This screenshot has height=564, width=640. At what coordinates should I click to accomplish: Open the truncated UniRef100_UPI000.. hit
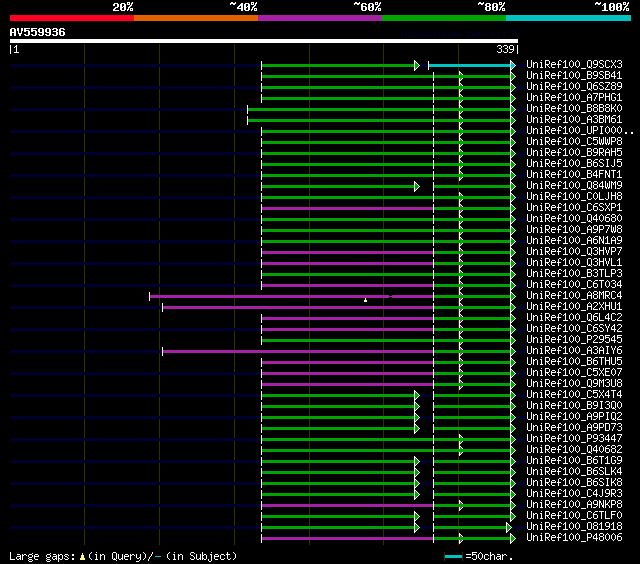coord(580,131)
